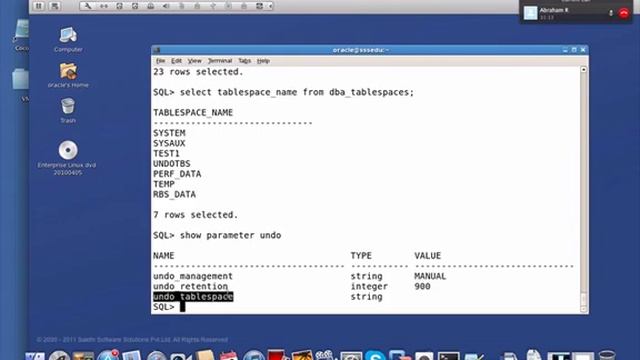640x360 pixels.
Task: Open the View menu in terminal
Action: (195, 61)
